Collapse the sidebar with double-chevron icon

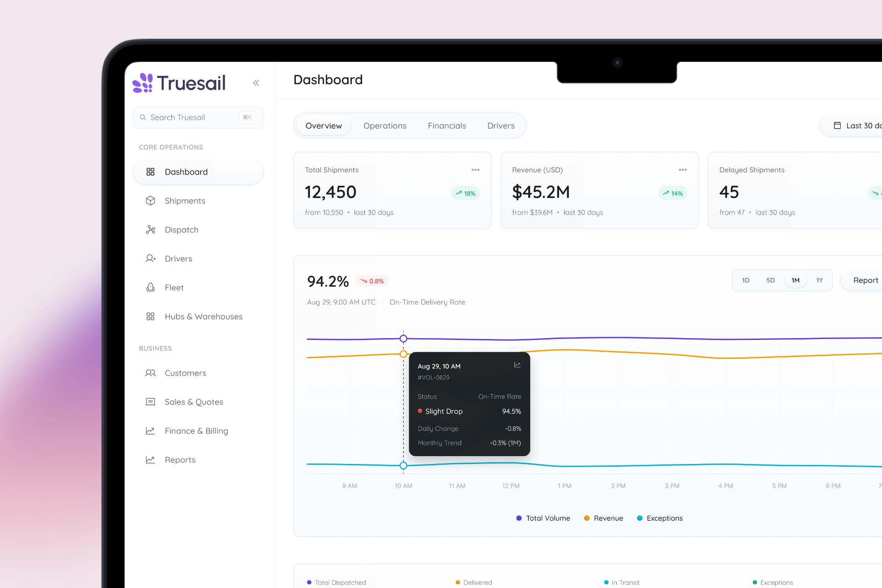[x=256, y=83]
